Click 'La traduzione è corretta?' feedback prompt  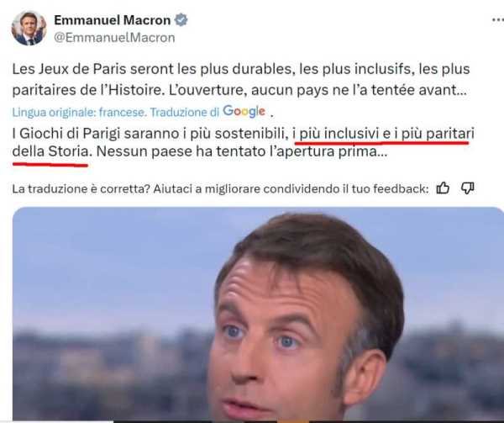point(81,189)
